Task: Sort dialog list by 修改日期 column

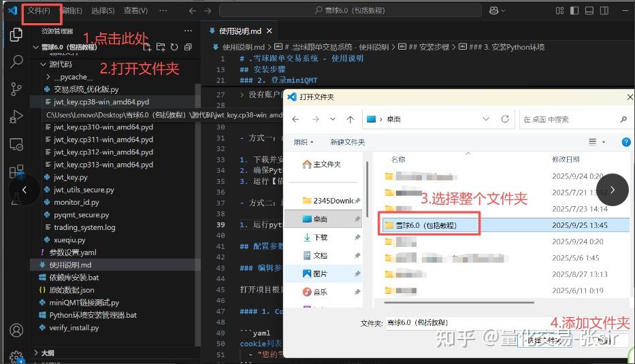Action: coord(566,159)
